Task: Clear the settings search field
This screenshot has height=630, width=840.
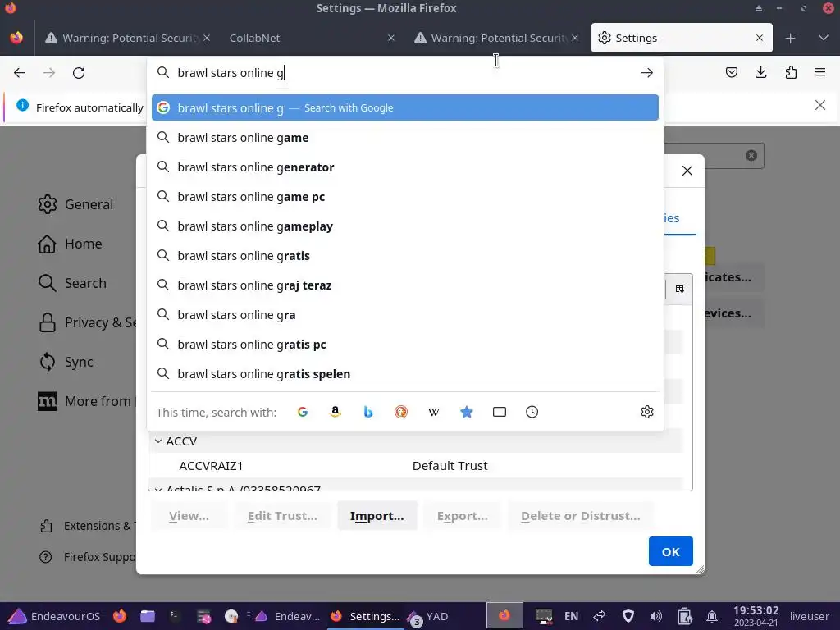Action: [751, 155]
